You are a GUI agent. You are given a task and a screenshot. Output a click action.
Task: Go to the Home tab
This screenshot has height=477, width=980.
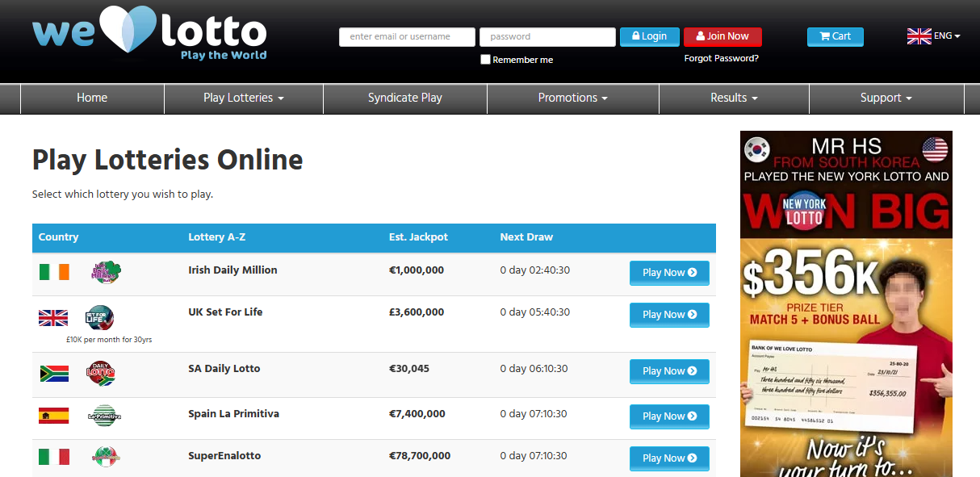point(92,98)
